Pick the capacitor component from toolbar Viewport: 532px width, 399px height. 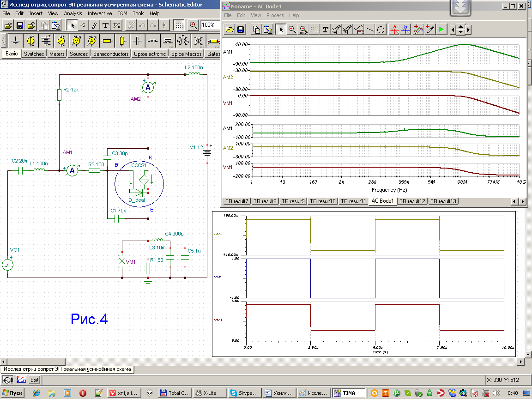tap(137, 41)
